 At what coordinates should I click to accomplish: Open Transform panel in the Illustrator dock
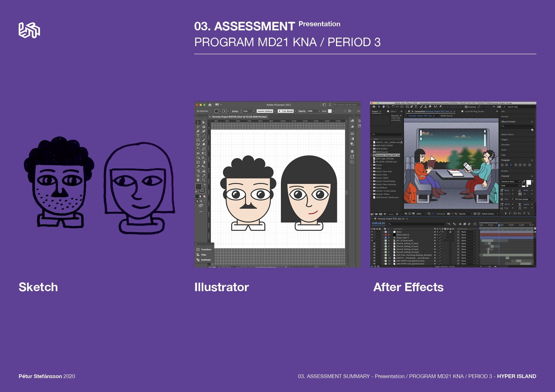pyautogui.click(x=204, y=249)
